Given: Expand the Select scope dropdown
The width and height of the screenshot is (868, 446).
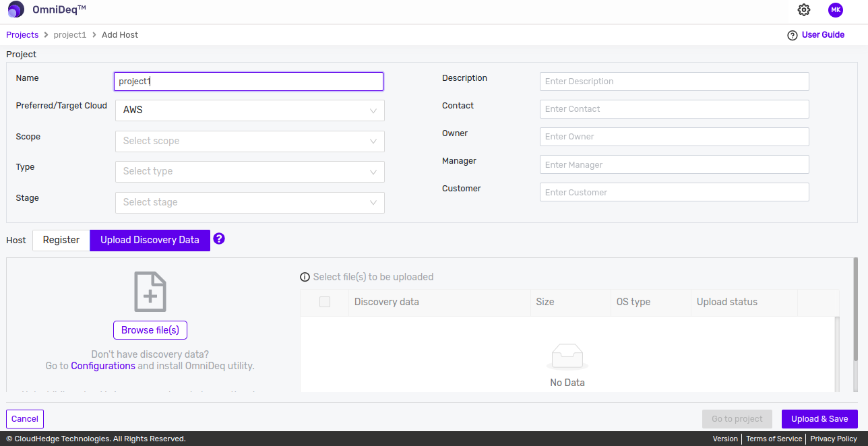Looking at the screenshot, I should 250,141.
